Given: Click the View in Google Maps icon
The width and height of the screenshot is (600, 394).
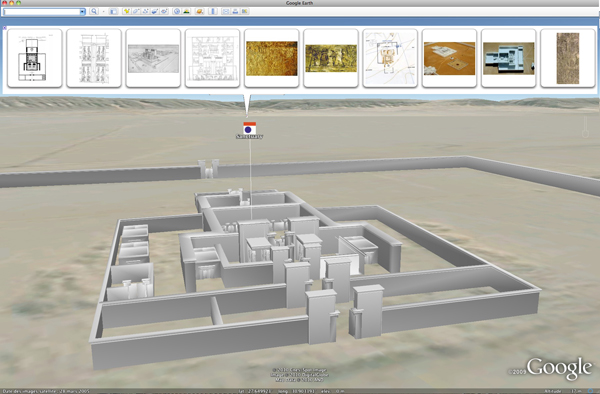Looking at the screenshot, I should point(245,11).
